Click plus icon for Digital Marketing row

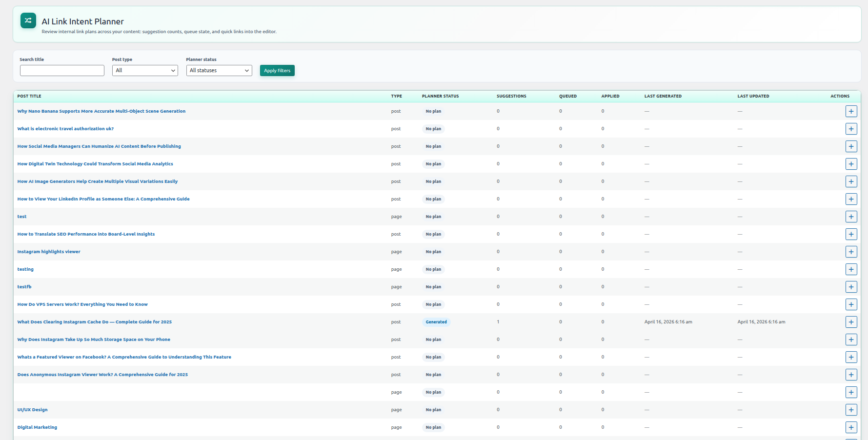(x=851, y=427)
